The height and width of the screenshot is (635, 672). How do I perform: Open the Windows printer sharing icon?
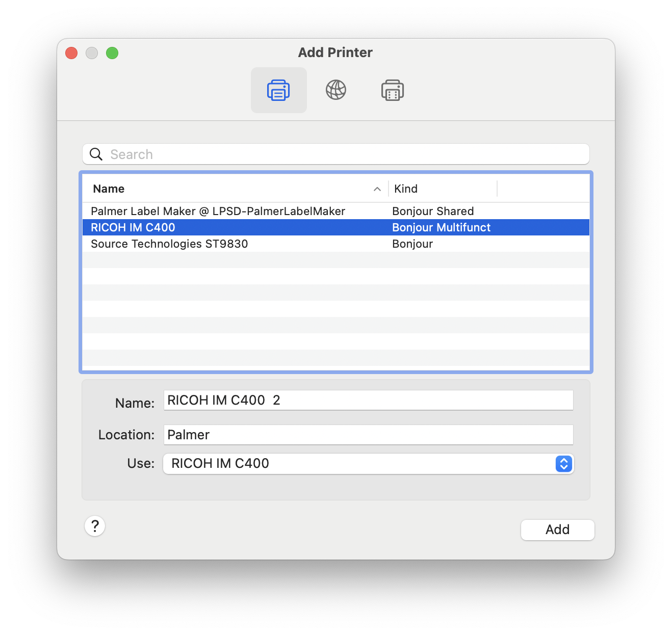(x=392, y=90)
